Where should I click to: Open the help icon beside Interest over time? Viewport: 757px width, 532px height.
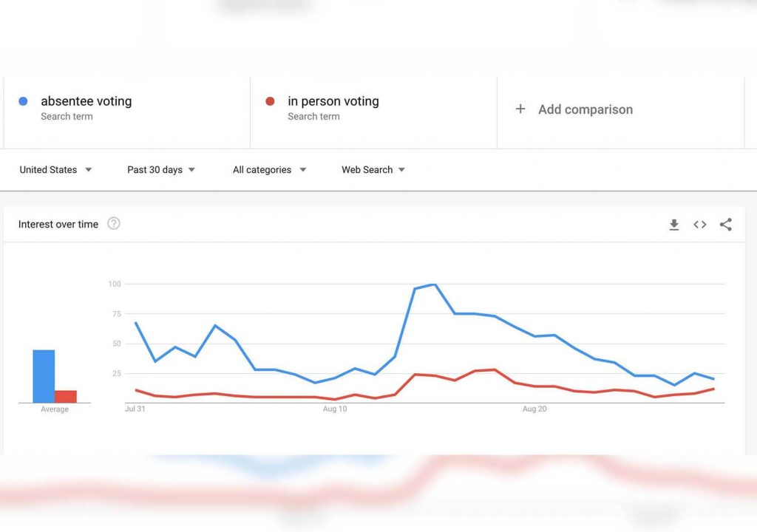click(113, 224)
